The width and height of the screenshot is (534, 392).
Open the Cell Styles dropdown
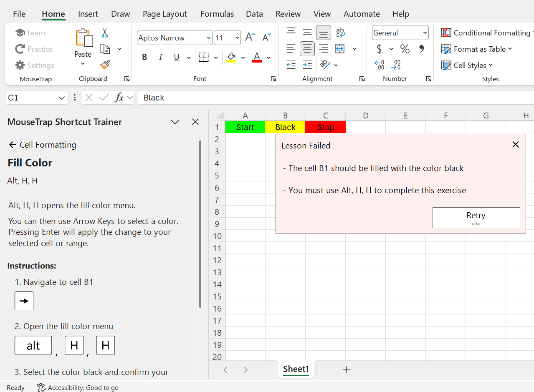pyautogui.click(x=467, y=65)
